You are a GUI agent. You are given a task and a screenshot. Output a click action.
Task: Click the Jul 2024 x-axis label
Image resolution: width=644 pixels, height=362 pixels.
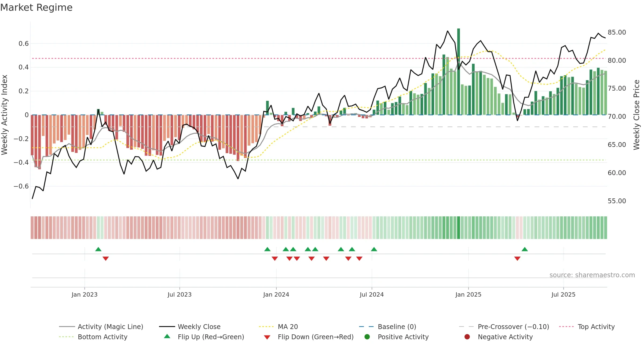tap(372, 295)
